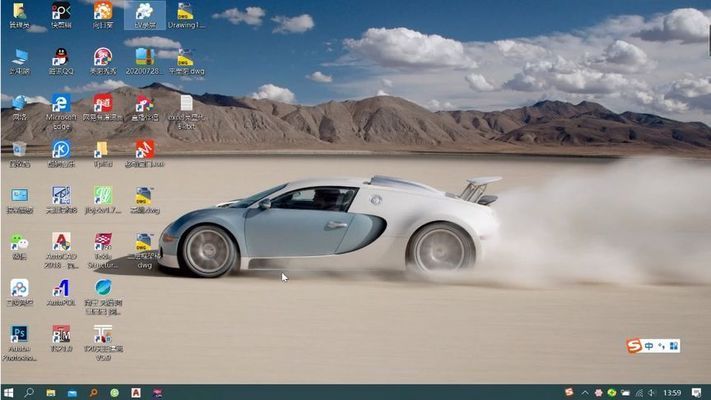The image size is (711, 400).
Task: Open the Recycle Bin on desktop
Action: point(19,150)
